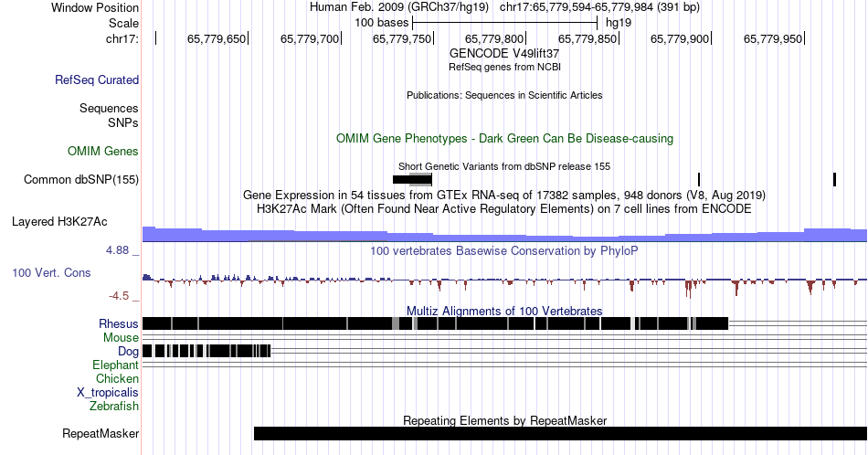The height and width of the screenshot is (455, 868).
Task: Click the 4.88 PhyloP upper scale value
Action: [117, 250]
